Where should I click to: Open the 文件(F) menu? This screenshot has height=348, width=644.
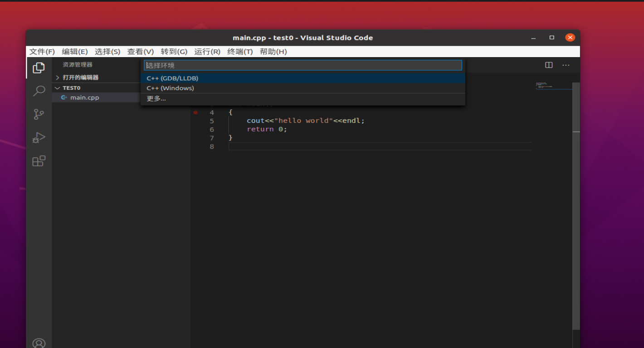coord(42,52)
